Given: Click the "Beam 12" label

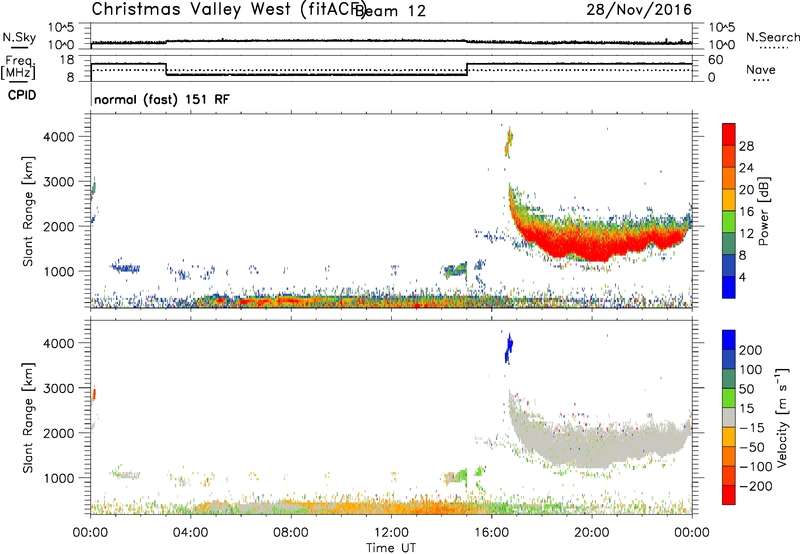Looking at the screenshot, I should (x=390, y=10).
